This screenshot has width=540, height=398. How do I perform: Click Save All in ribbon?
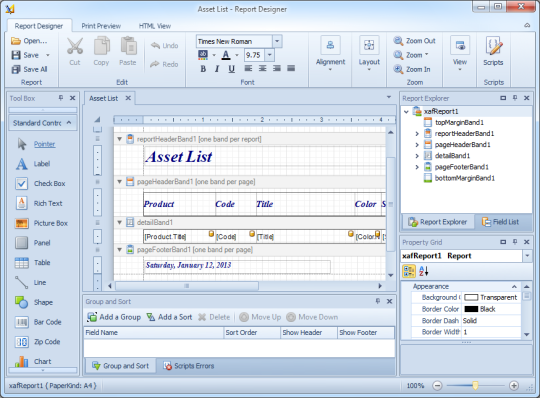click(29, 69)
